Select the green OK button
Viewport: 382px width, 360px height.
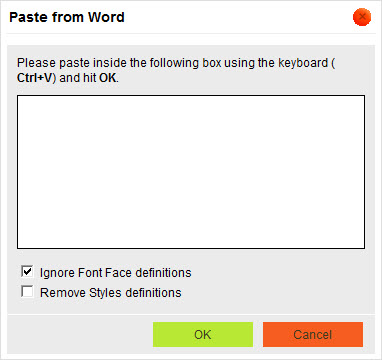(203, 334)
